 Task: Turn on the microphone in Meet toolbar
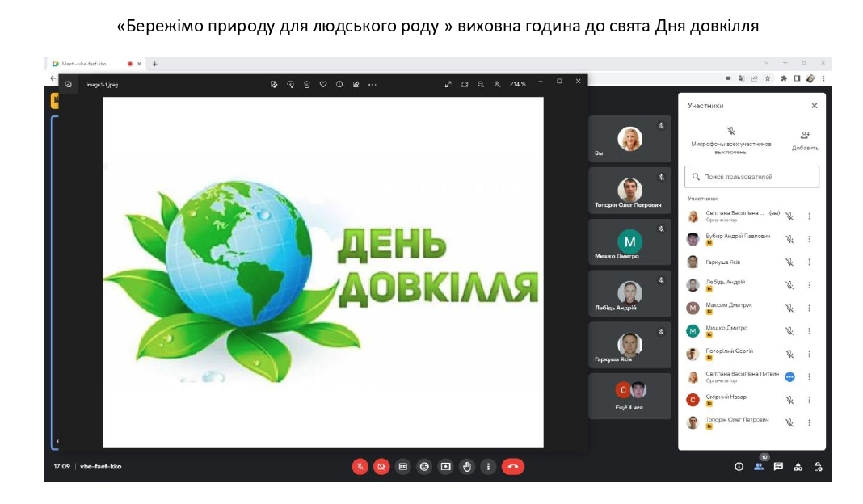click(360, 466)
